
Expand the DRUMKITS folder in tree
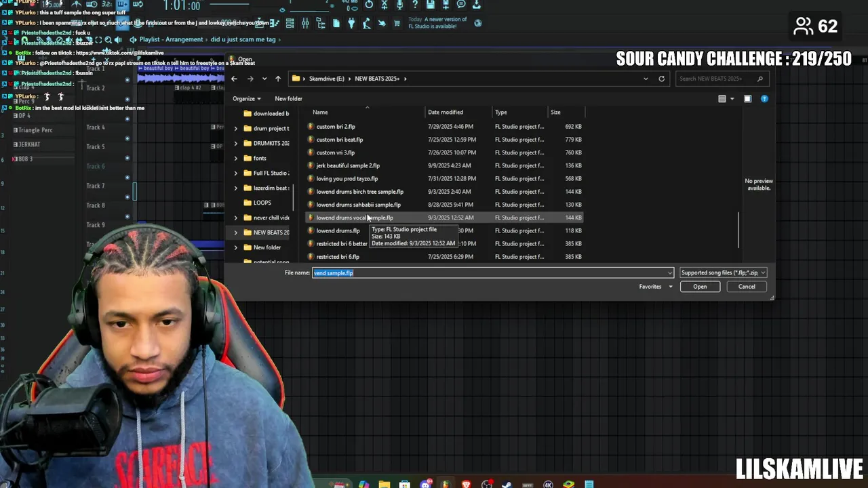(x=236, y=144)
